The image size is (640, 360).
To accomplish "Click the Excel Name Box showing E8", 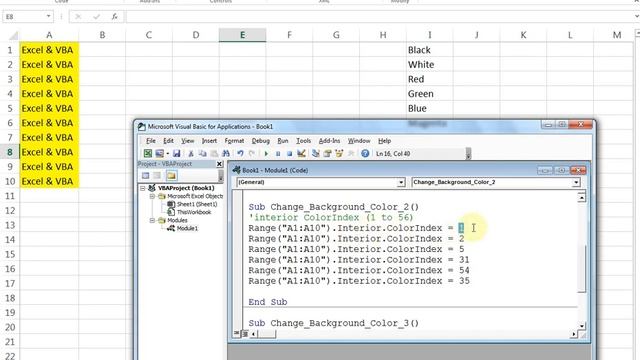I will coord(24,16).
